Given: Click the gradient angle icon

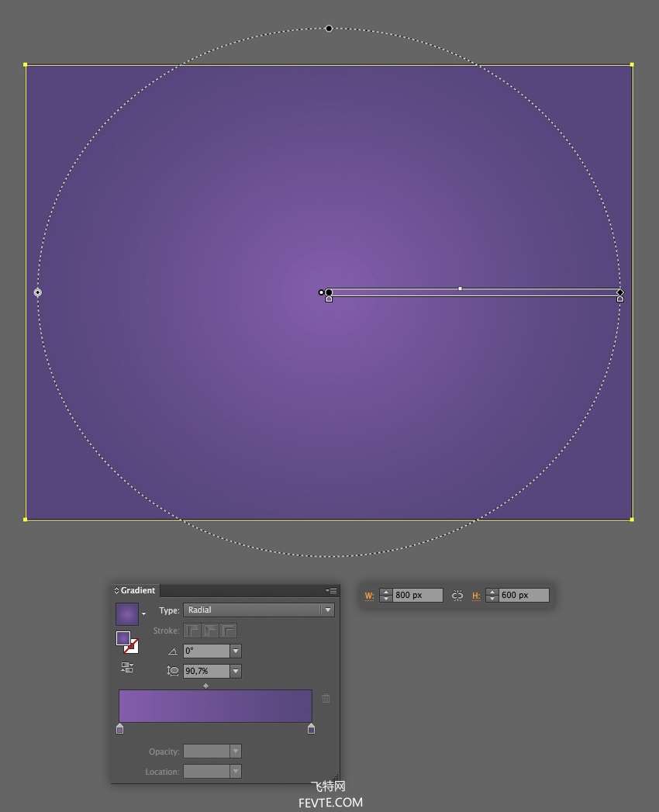Looking at the screenshot, I should pyautogui.click(x=173, y=651).
